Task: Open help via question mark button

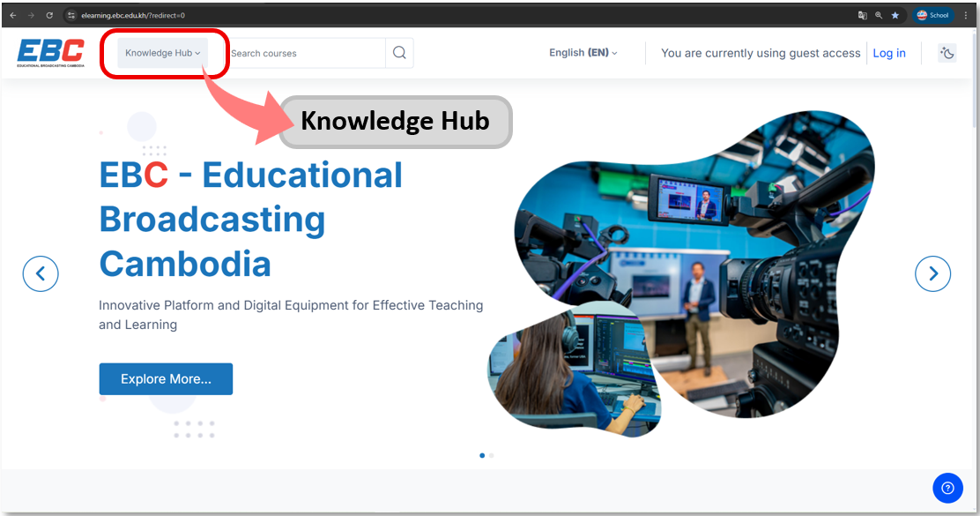Action: click(x=947, y=487)
